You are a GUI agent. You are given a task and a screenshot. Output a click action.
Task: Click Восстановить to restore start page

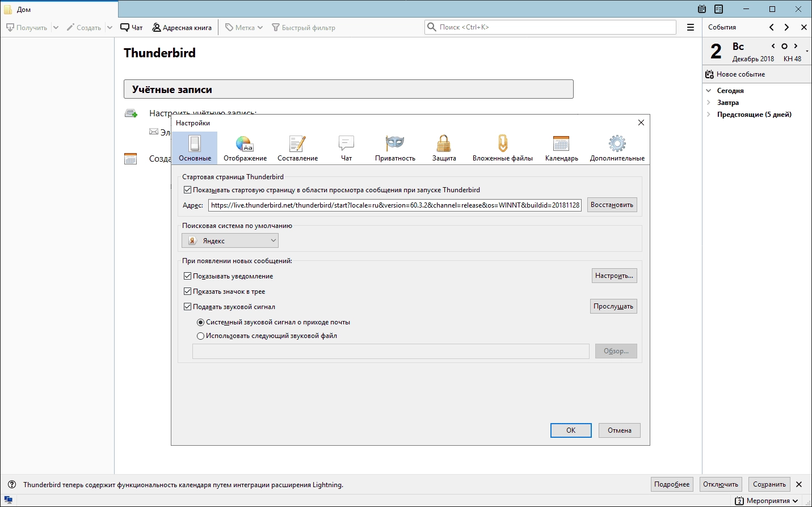(612, 205)
